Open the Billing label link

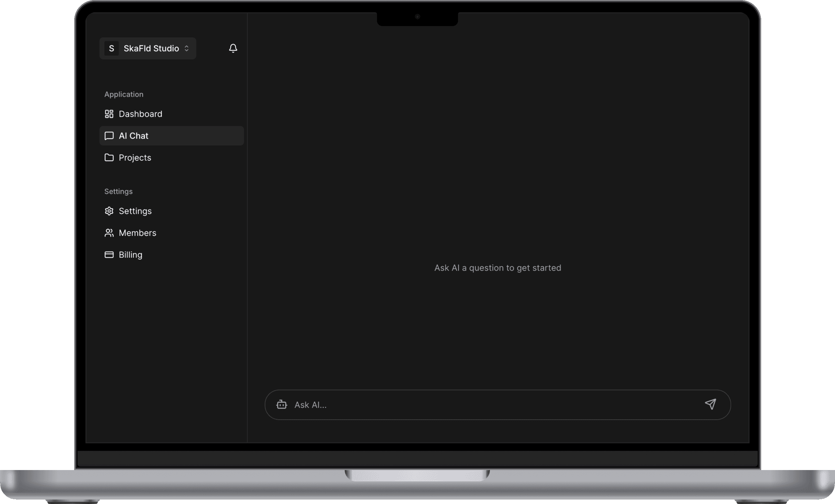130,255
